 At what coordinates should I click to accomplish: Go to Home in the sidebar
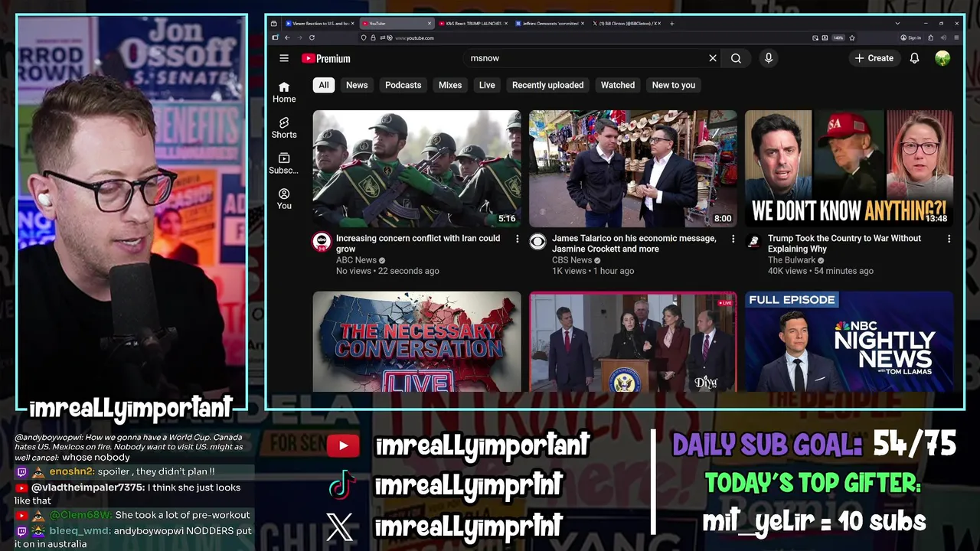coord(284,92)
